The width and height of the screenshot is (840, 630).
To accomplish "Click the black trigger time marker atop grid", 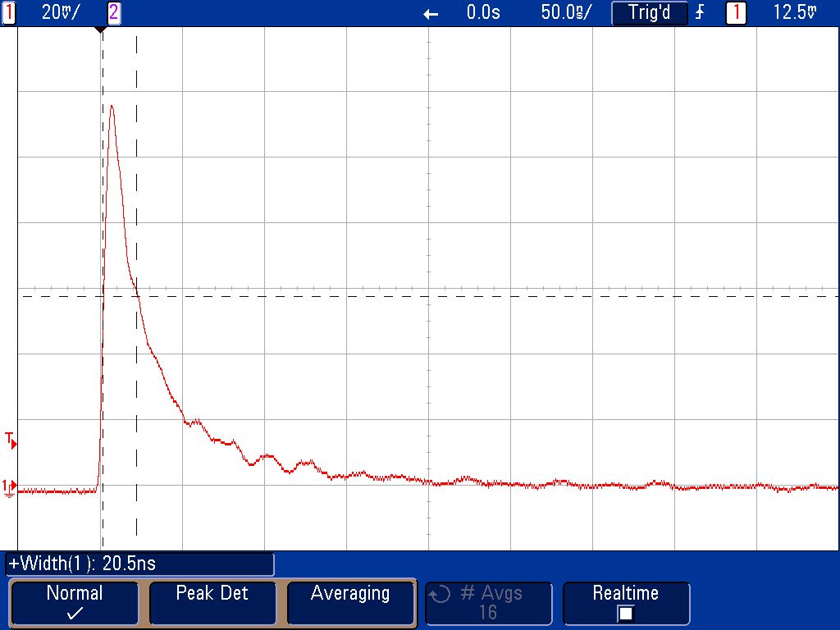I will pos(101,30).
